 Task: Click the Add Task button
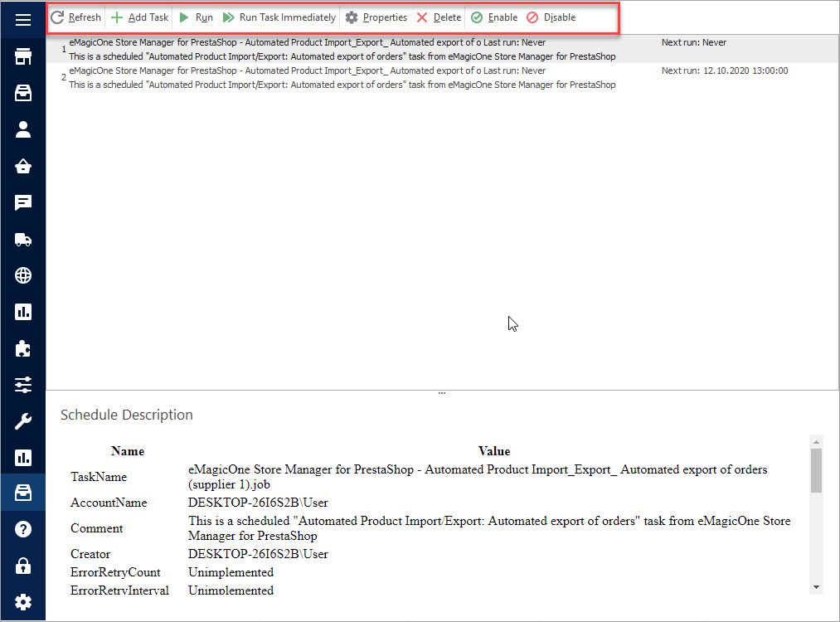click(x=140, y=17)
